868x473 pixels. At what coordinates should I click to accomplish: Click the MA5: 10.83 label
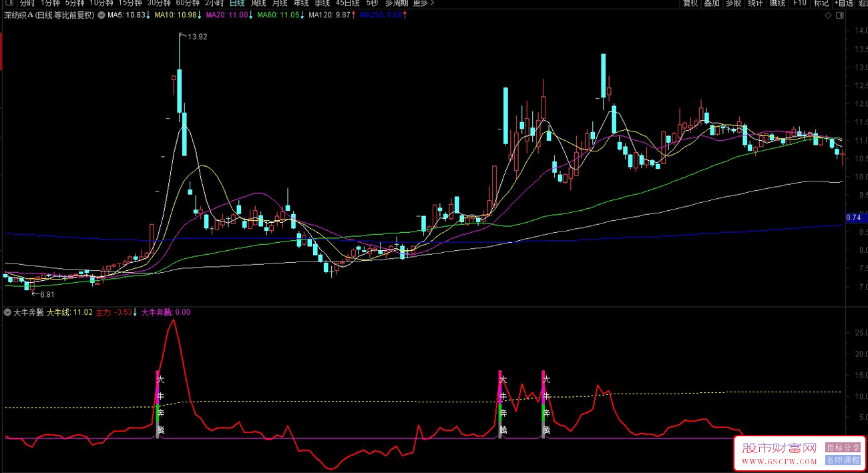tap(126, 15)
